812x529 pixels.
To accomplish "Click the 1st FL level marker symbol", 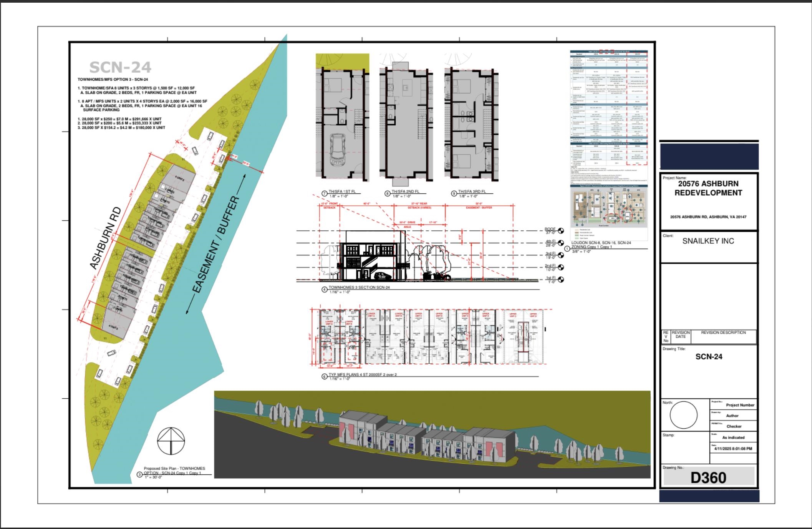I will (561, 279).
